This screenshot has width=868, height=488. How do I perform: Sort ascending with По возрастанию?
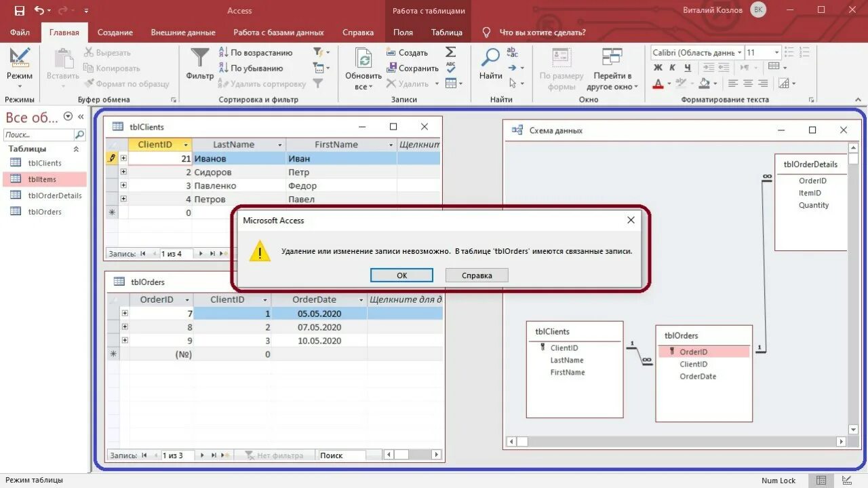[x=256, y=52]
